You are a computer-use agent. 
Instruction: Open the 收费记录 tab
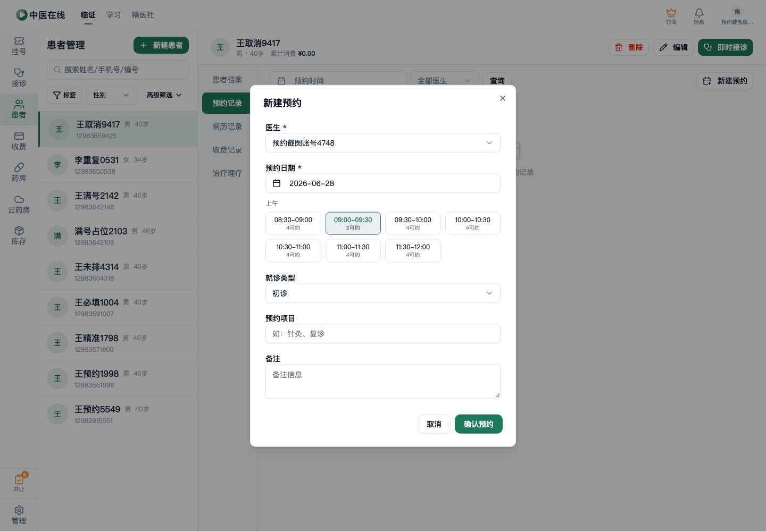(227, 150)
